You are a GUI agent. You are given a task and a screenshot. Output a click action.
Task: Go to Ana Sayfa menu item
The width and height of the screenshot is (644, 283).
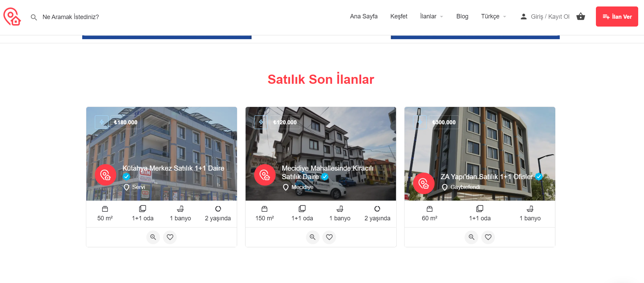coord(364,16)
